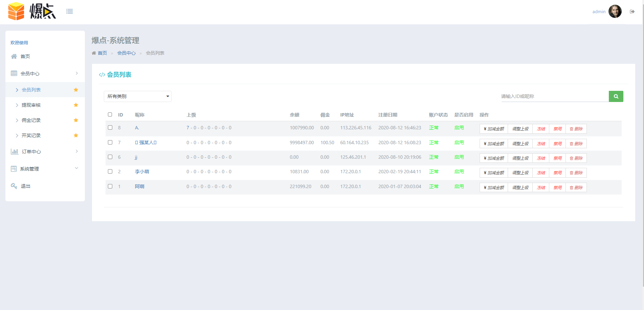Click the bar chart icon for 订单中心
644x310 pixels.
click(14, 152)
